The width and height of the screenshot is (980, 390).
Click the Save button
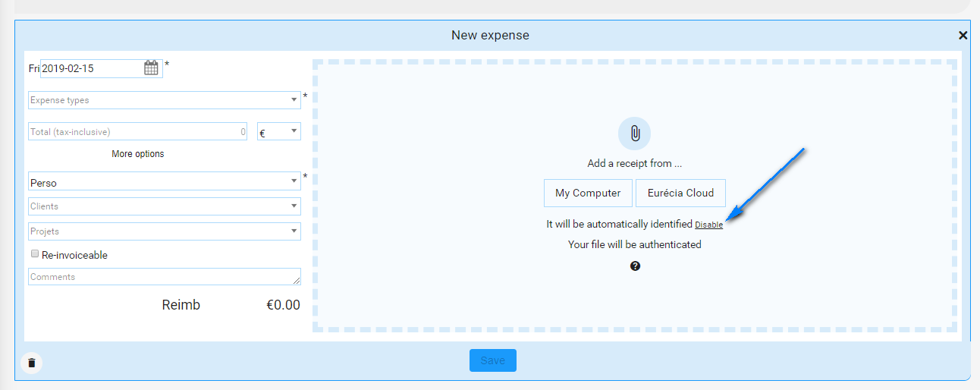(493, 360)
